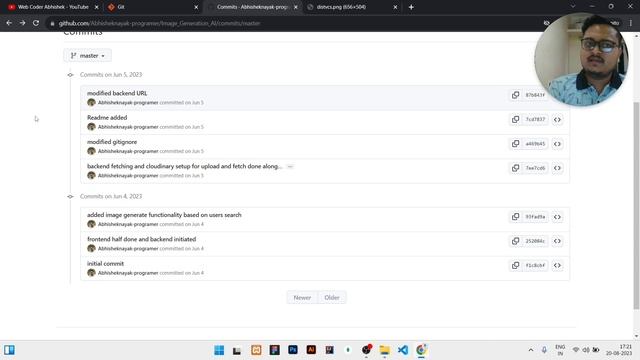Open the 'Readme added' commit
640x360 pixels.
(107, 118)
